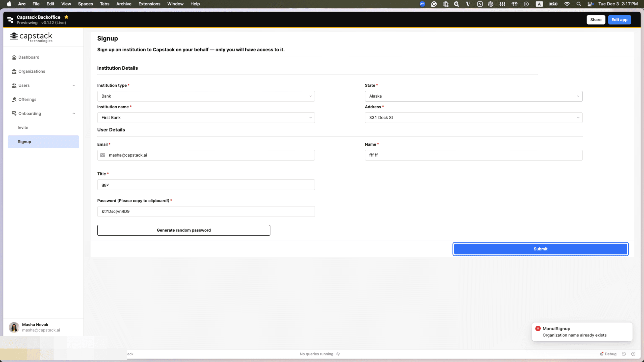Click the Submit button
The width and height of the screenshot is (644, 362).
[x=541, y=249]
